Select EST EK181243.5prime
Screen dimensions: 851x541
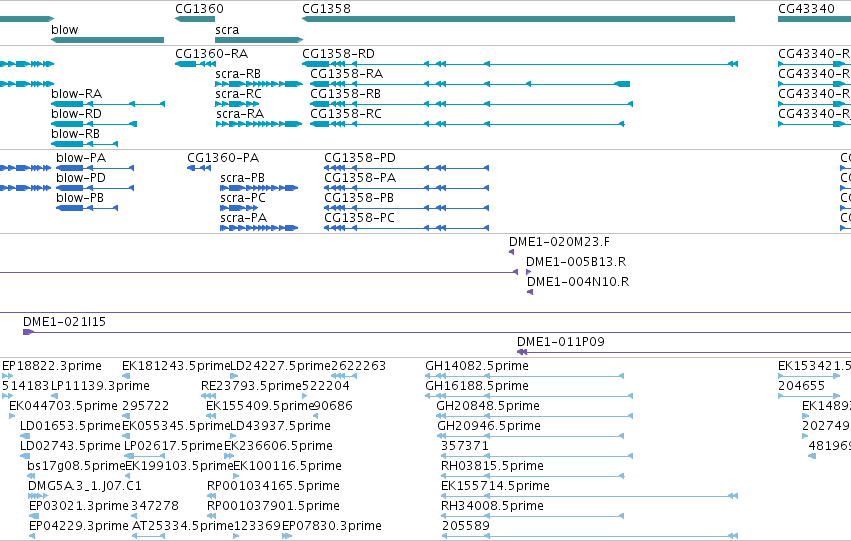pos(126,376)
